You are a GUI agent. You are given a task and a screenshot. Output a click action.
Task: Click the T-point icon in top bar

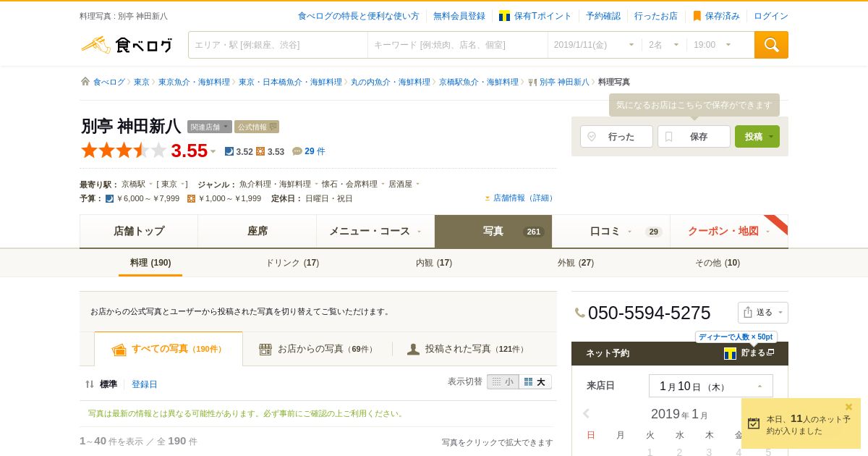pyautogui.click(x=504, y=16)
